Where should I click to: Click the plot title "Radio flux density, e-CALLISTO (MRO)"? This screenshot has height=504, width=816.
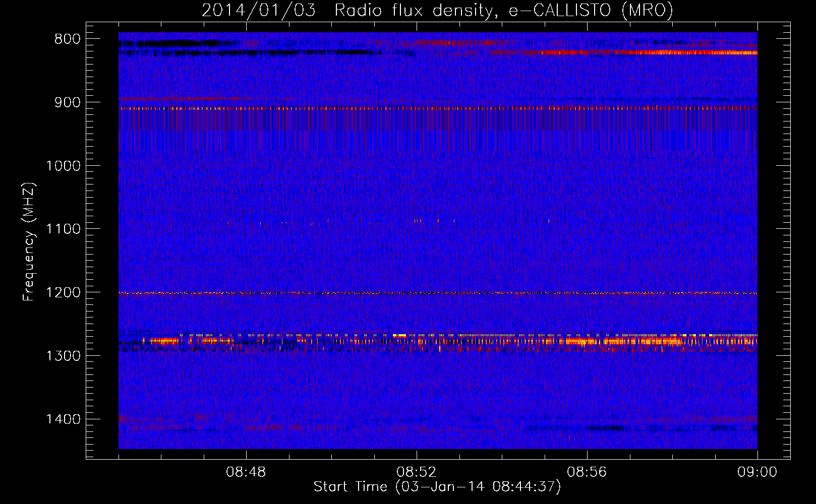[503, 10]
